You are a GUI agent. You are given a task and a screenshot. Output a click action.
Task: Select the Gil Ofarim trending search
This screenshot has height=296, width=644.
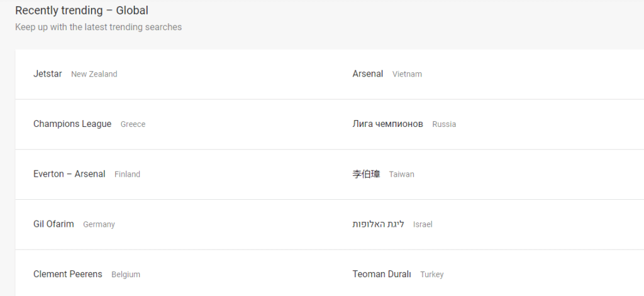(x=53, y=224)
